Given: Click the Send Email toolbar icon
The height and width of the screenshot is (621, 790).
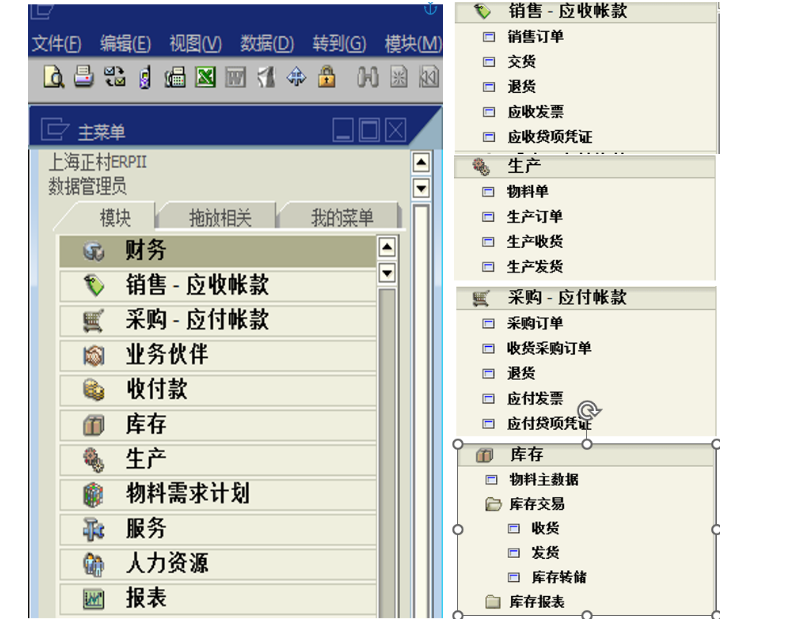Looking at the screenshot, I should (115, 77).
